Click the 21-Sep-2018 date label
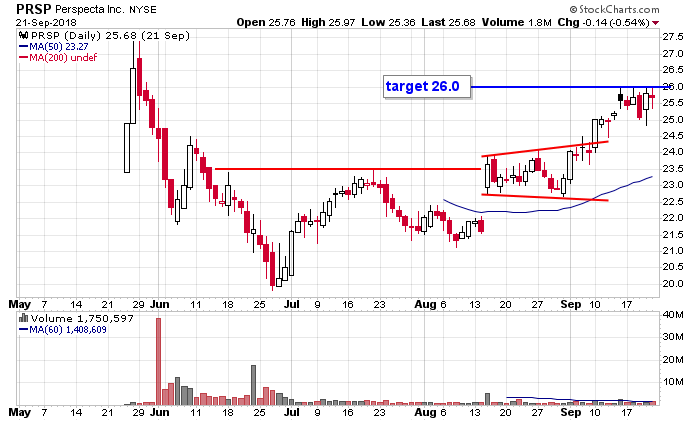The width and height of the screenshot is (700, 421). point(46,22)
